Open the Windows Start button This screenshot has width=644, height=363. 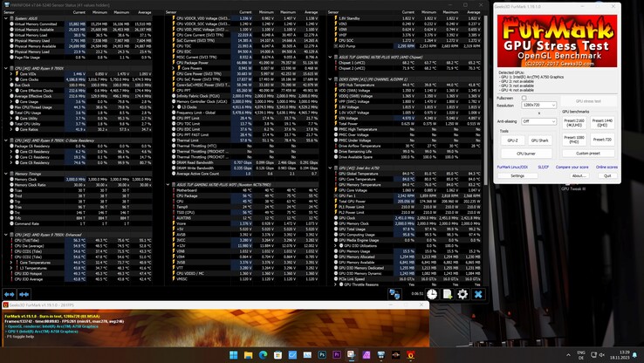coord(234,355)
